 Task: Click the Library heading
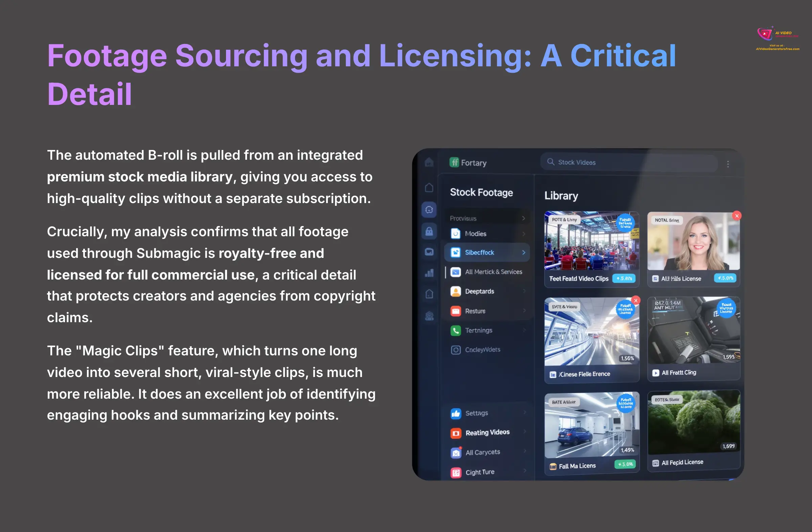point(561,196)
